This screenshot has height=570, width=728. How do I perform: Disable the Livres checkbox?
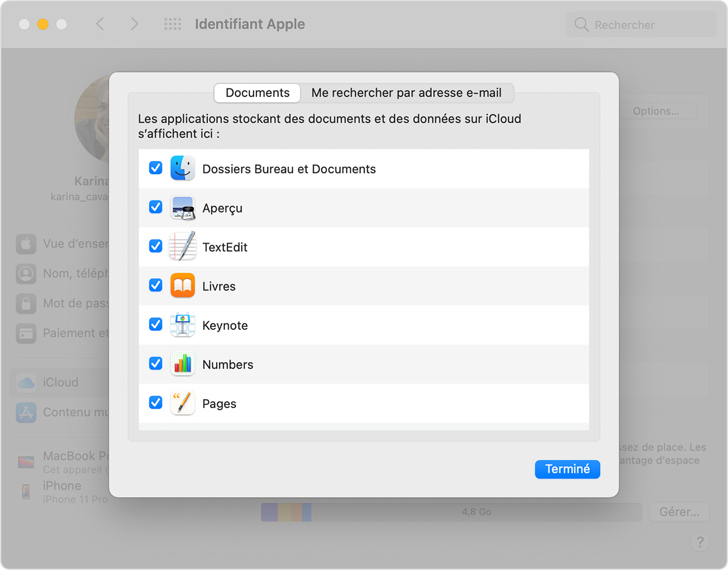pyautogui.click(x=156, y=286)
